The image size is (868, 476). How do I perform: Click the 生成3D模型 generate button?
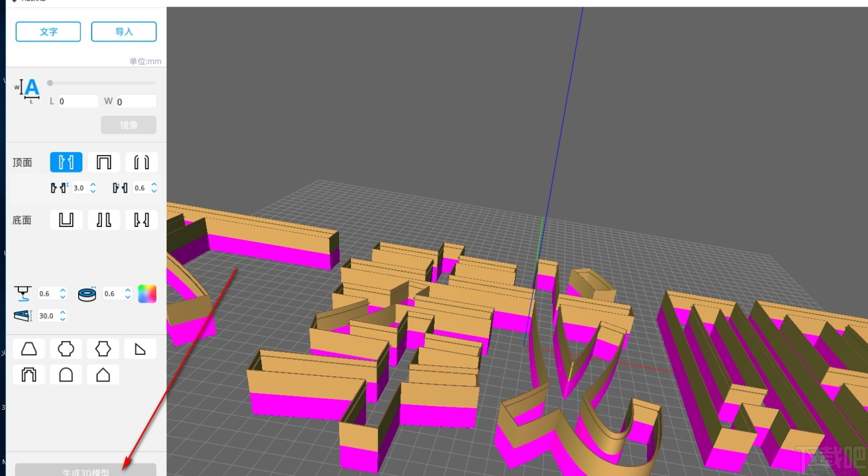point(86,470)
